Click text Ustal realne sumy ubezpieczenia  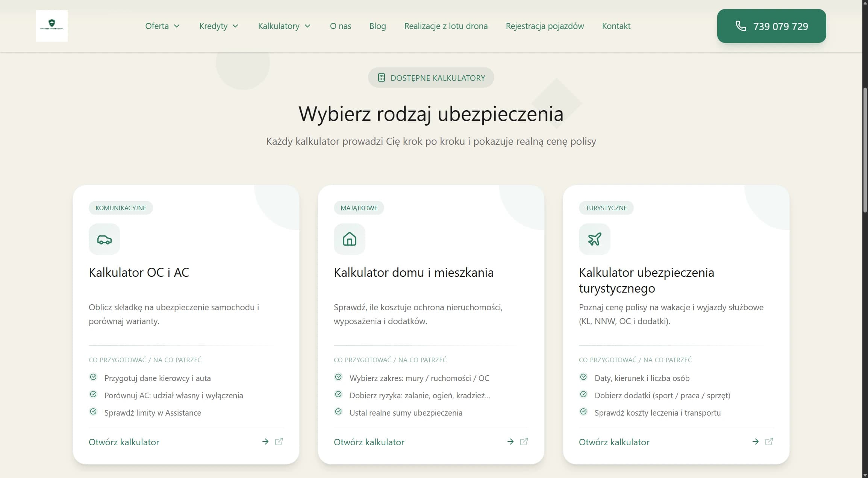tap(406, 413)
